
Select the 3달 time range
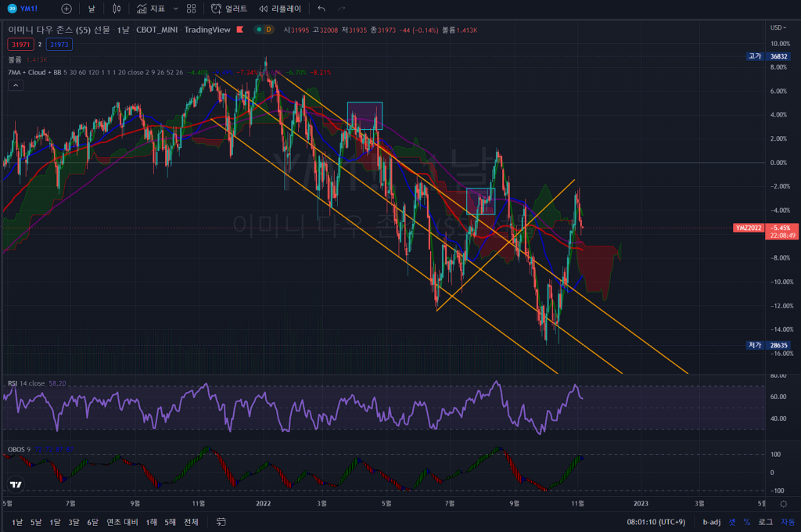(74, 522)
